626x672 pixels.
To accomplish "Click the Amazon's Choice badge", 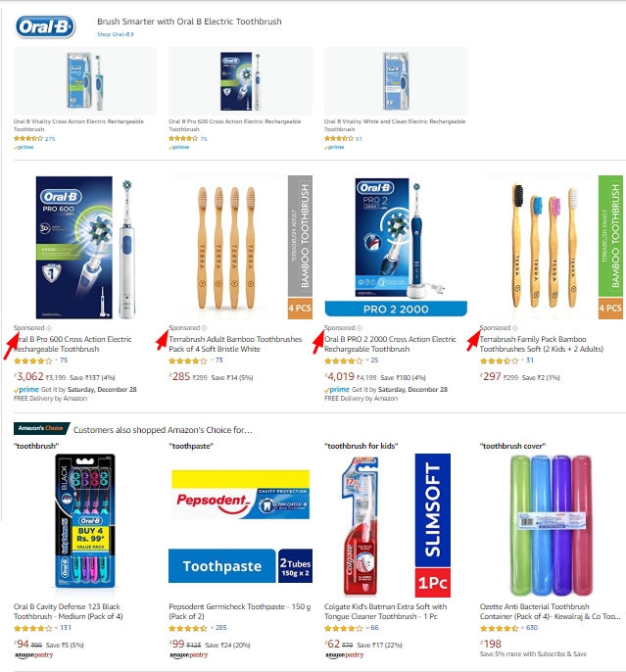I will 41,428.
